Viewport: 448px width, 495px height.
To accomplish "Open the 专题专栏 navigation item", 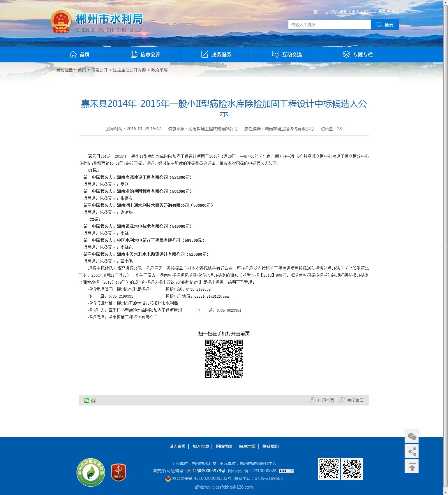I will point(357,55).
